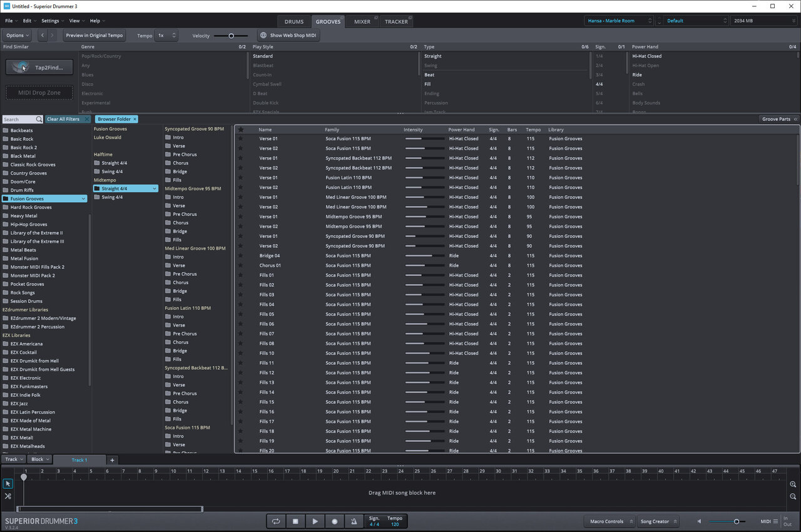The width and height of the screenshot is (801, 532).
Task: Go back with the left arrow button
Action: point(43,36)
